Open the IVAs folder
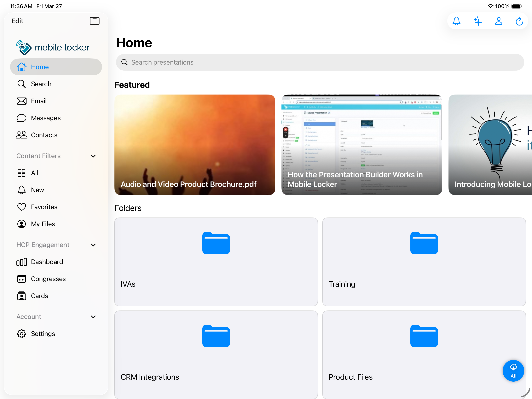This screenshot has width=532, height=399. click(216, 262)
